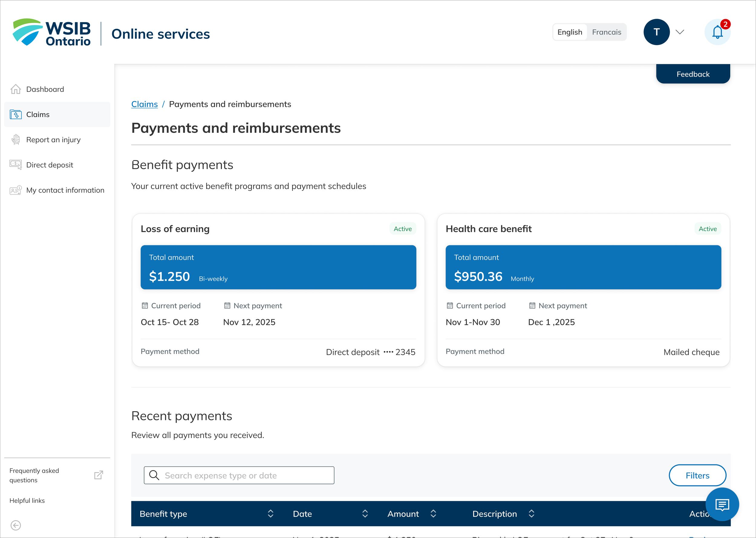This screenshot has width=756, height=538.
Task: Open the Filters button
Action: point(697,475)
